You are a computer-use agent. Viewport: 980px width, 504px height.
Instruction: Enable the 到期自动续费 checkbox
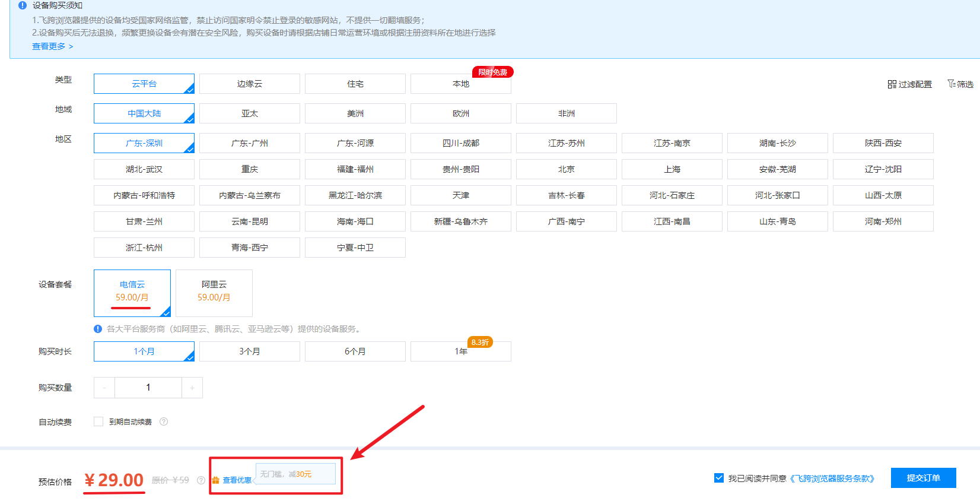point(98,421)
